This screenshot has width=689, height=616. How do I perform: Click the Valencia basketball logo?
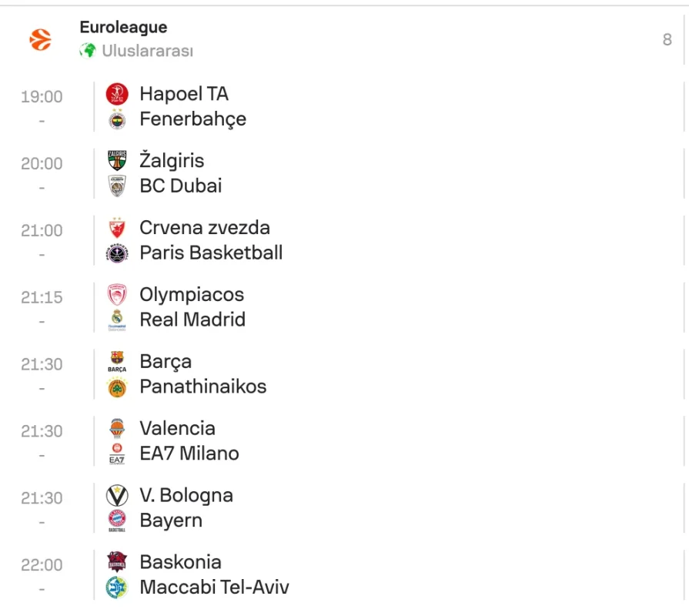pyautogui.click(x=117, y=429)
